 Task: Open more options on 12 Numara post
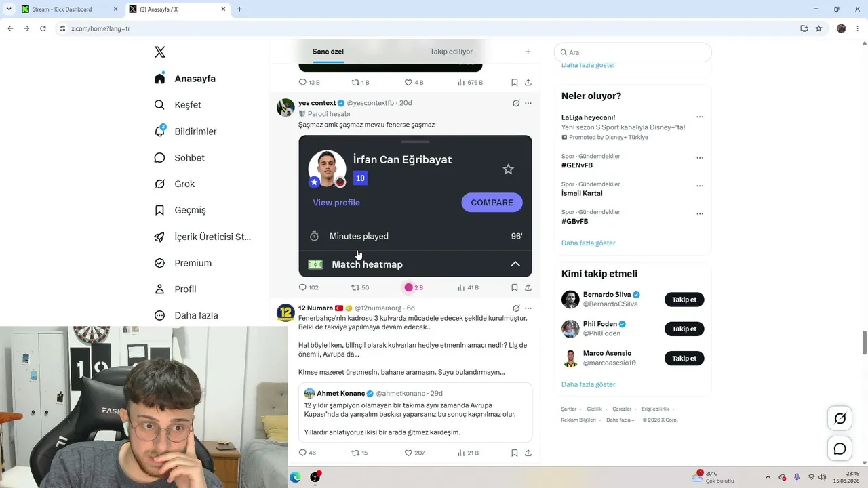[528, 308]
